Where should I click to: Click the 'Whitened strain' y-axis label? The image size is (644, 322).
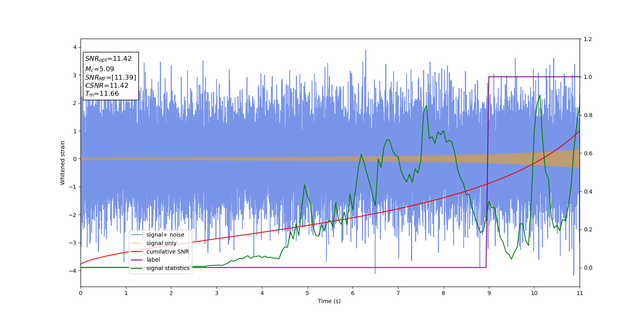63,163
